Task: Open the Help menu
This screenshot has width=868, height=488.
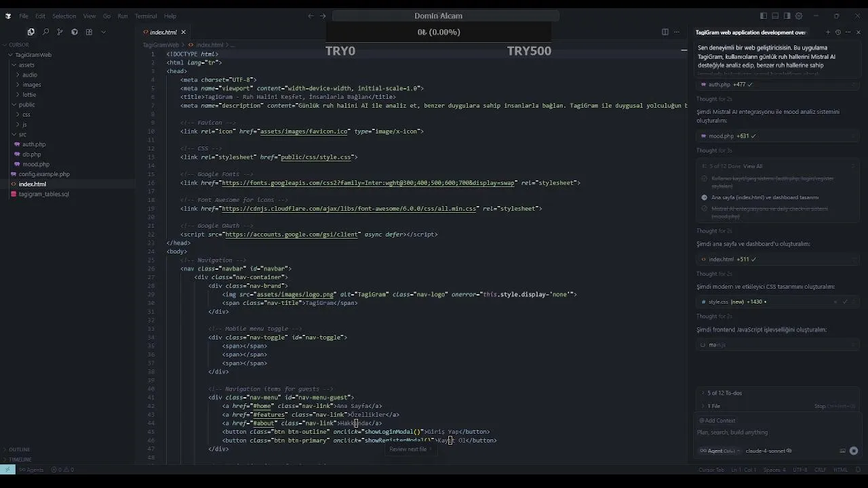Action: point(170,16)
